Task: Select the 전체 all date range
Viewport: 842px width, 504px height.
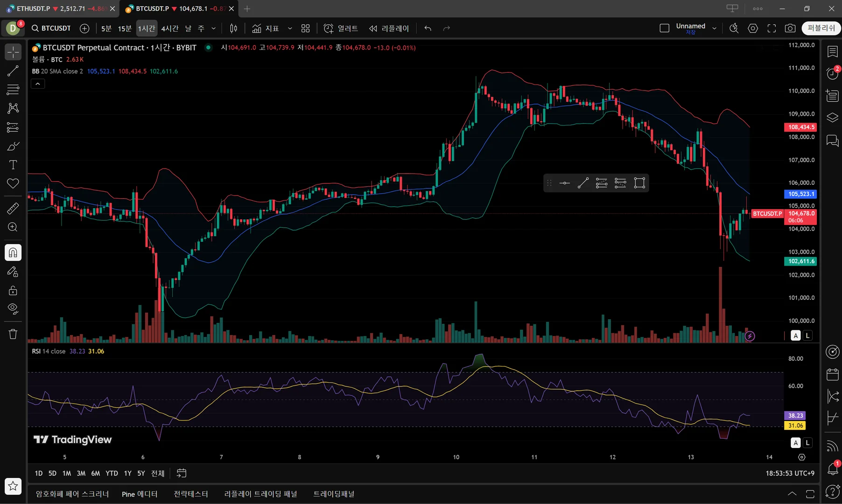Action: (x=158, y=473)
